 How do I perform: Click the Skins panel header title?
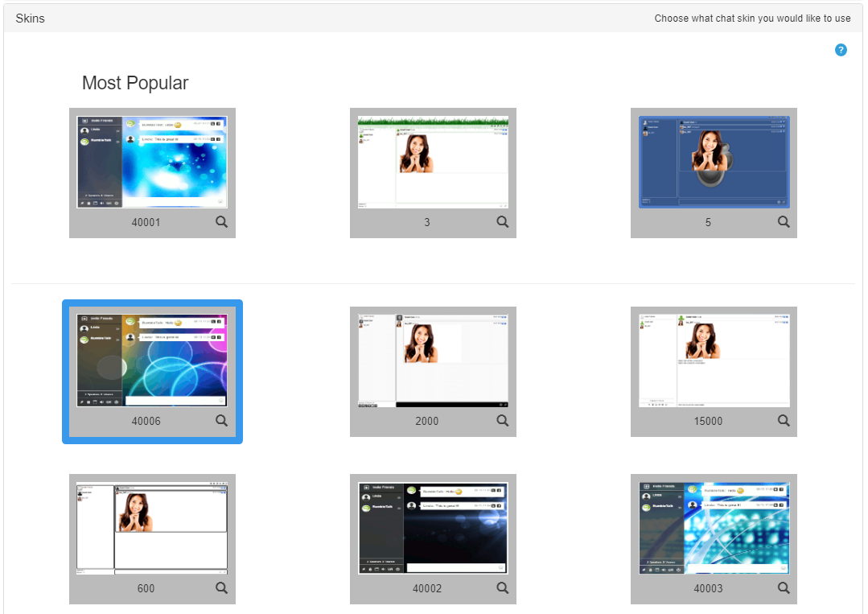coord(31,18)
